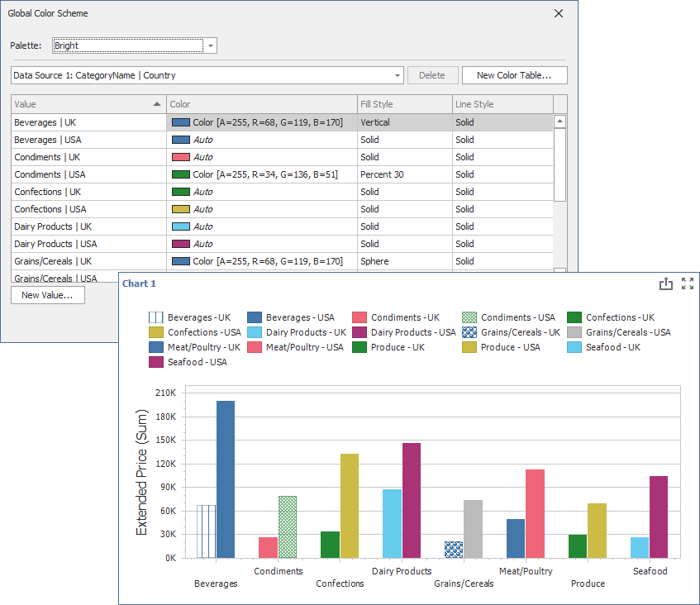
Task: Click the Confections | UK color swatch
Action: click(x=181, y=192)
